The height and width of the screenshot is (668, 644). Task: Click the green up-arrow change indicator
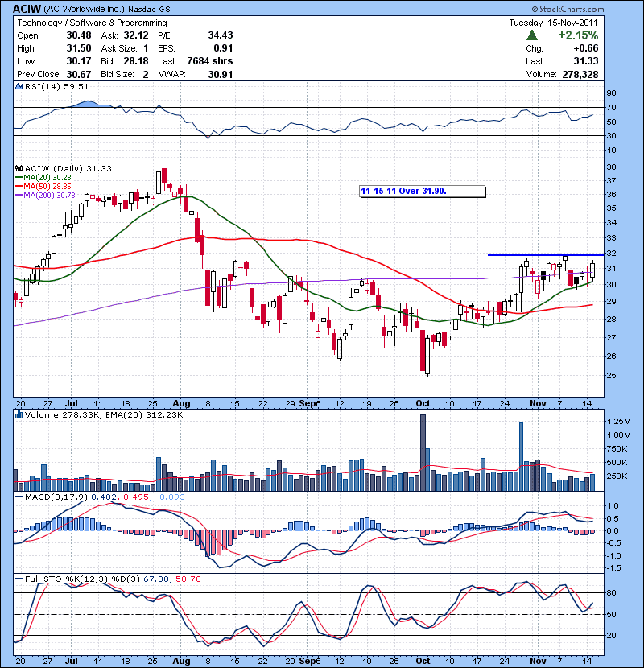(x=532, y=35)
